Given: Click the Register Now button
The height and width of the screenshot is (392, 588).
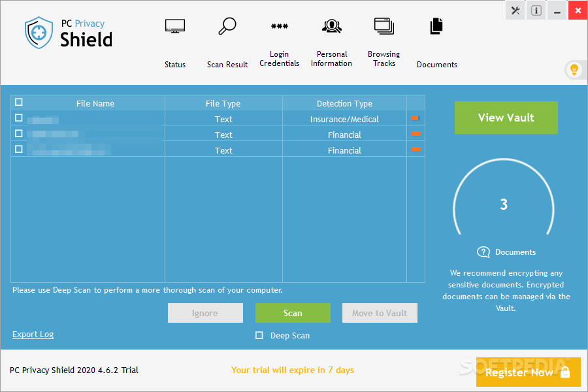Looking at the screenshot, I should click(x=528, y=372).
